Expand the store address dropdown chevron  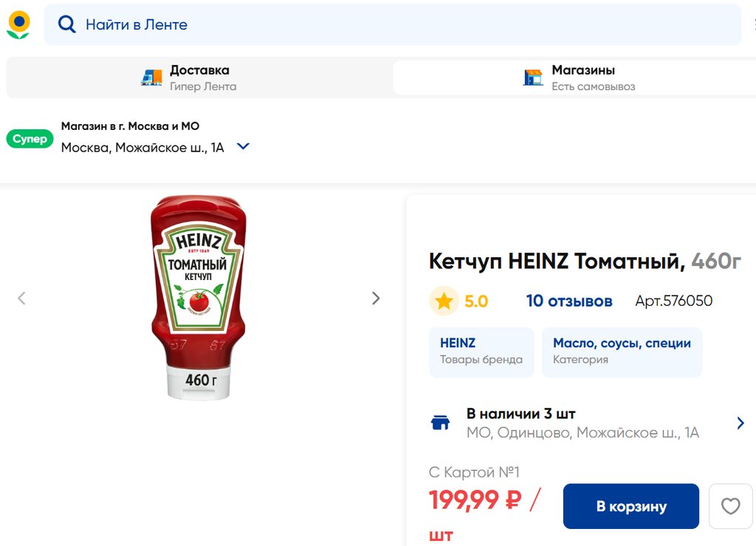(x=243, y=146)
